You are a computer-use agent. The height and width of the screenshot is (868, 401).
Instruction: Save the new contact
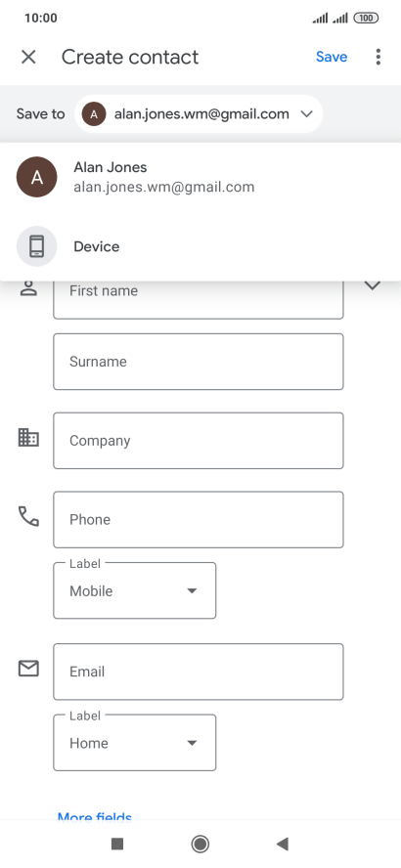click(x=332, y=57)
